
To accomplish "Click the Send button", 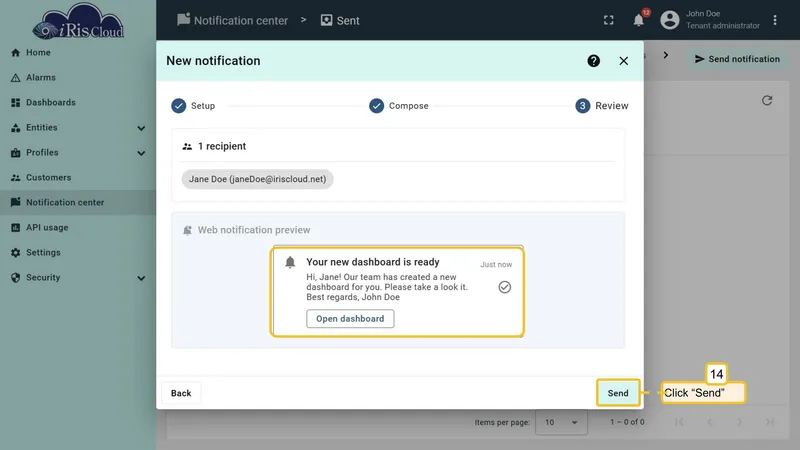I will [x=618, y=393].
